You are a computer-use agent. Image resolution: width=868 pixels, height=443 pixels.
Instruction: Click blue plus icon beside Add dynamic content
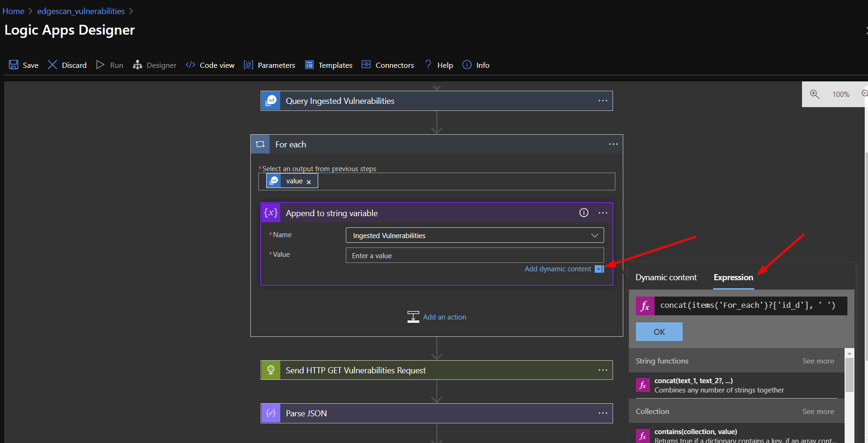(x=599, y=269)
